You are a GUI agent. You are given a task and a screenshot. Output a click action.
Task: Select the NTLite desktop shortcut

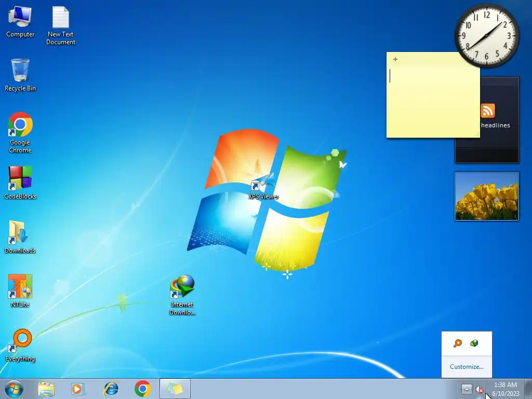pyautogui.click(x=20, y=291)
